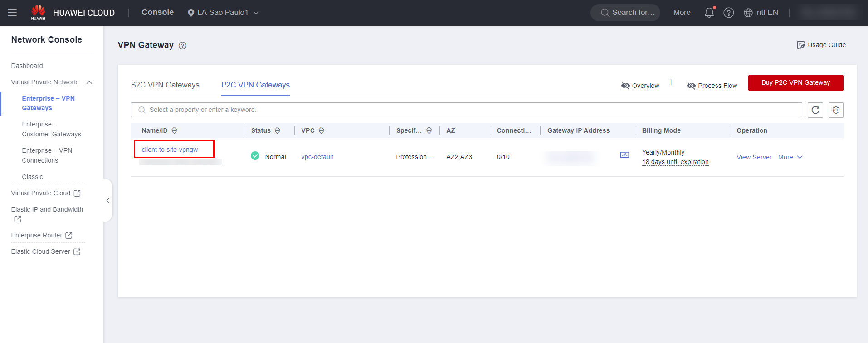The width and height of the screenshot is (868, 343).
Task: Refresh the VPN gateway list
Action: tap(815, 110)
